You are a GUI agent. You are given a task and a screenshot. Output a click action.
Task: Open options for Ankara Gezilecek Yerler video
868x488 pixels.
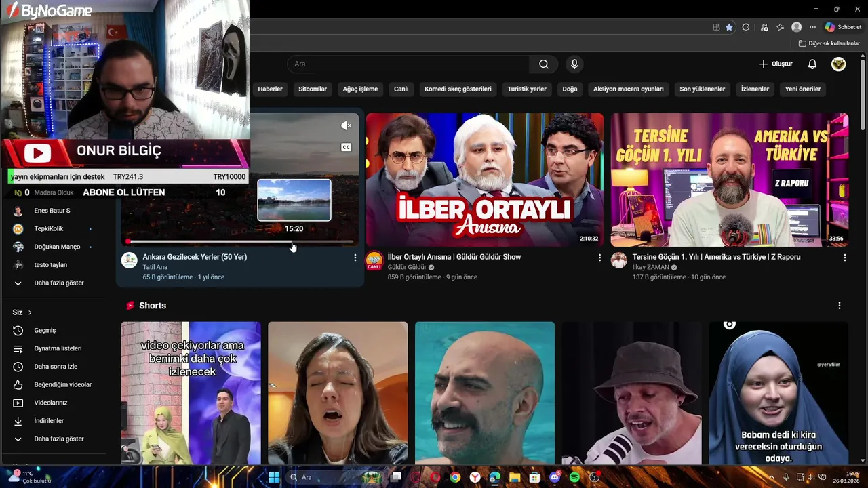355,258
